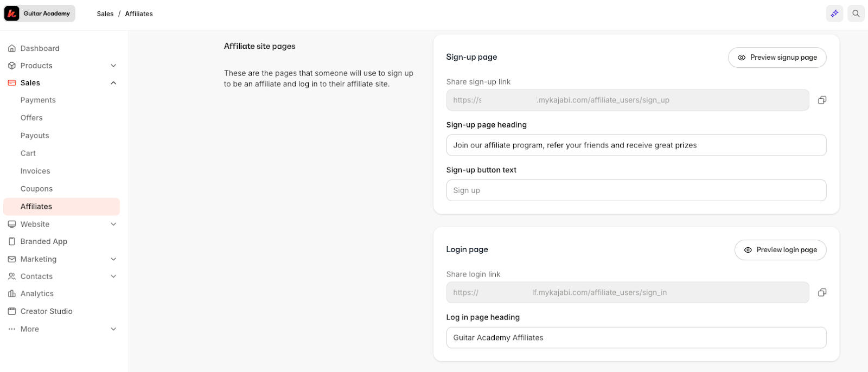Click the Branded App phone icon

coord(12,241)
